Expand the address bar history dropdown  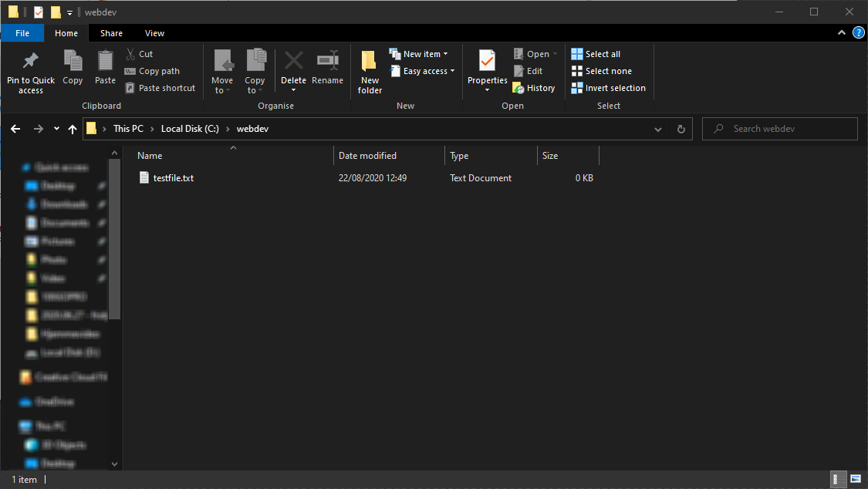(657, 129)
